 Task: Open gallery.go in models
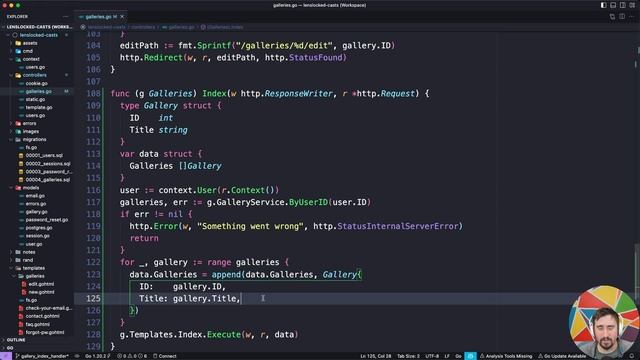tap(36, 212)
